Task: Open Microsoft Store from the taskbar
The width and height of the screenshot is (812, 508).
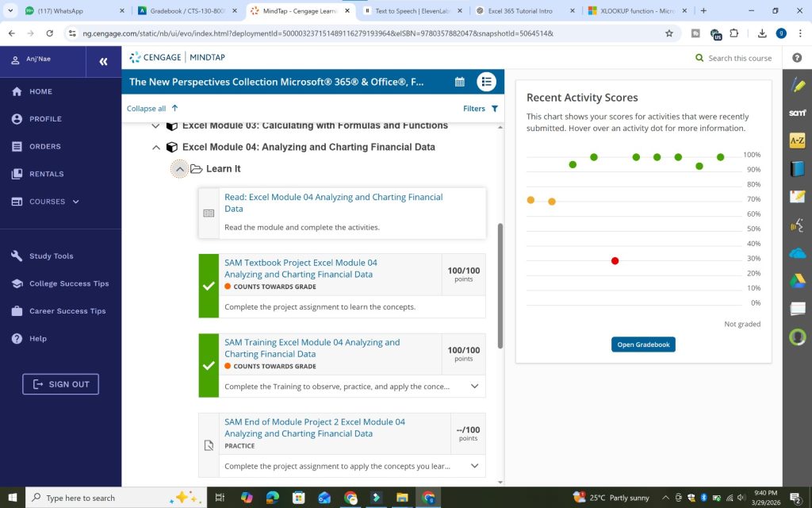Action: click(298, 498)
